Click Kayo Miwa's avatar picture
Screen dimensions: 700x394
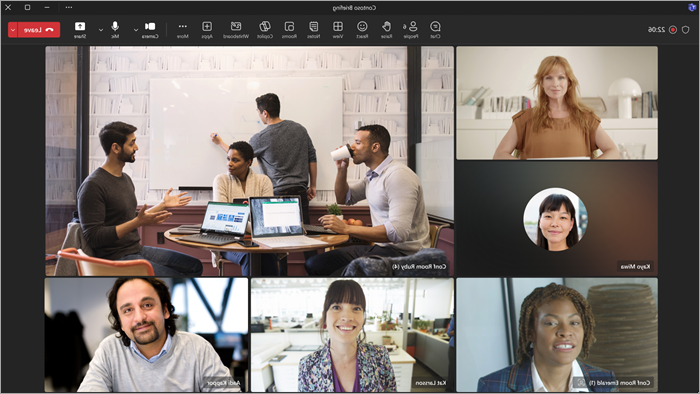tap(555, 220)
